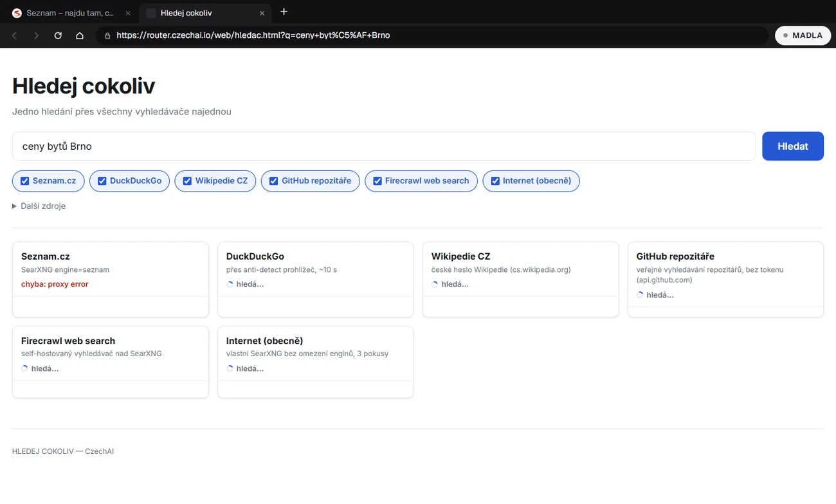
Task: Uncheck the Seznam.cz source checkbox
Action: click(24, 181)
